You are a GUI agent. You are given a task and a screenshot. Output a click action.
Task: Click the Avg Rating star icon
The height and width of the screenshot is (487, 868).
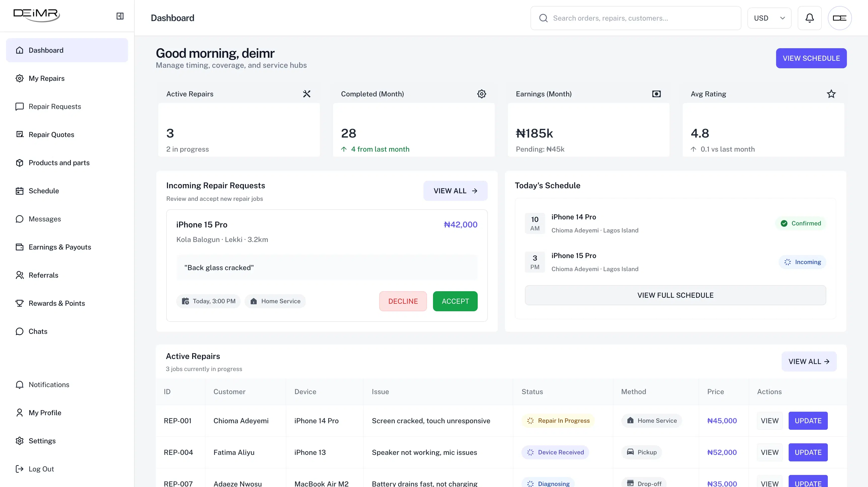[831, 94]
